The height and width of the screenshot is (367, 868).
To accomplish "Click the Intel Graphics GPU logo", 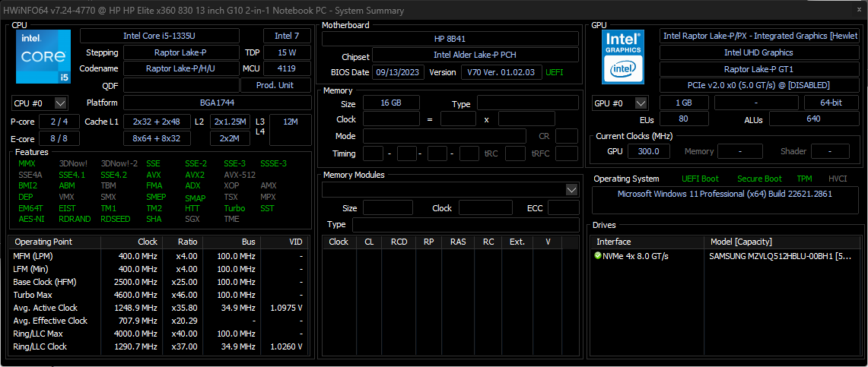I will tap(623, 56).
